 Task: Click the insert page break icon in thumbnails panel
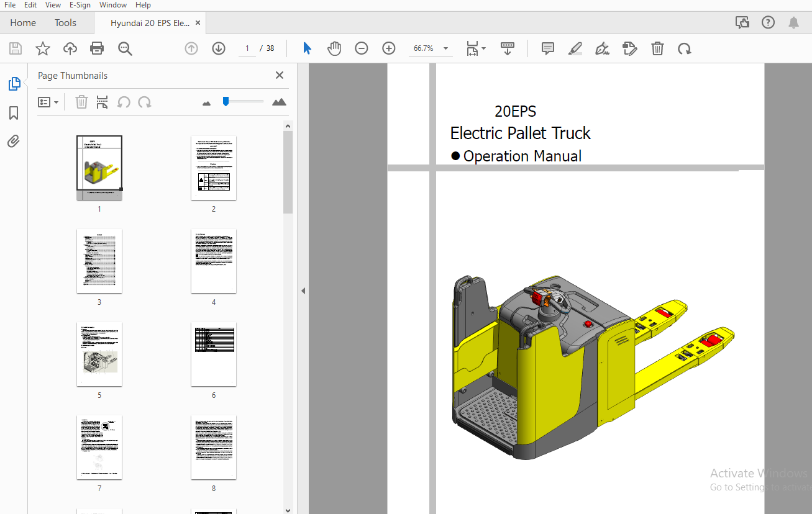[x=103, y=102]
